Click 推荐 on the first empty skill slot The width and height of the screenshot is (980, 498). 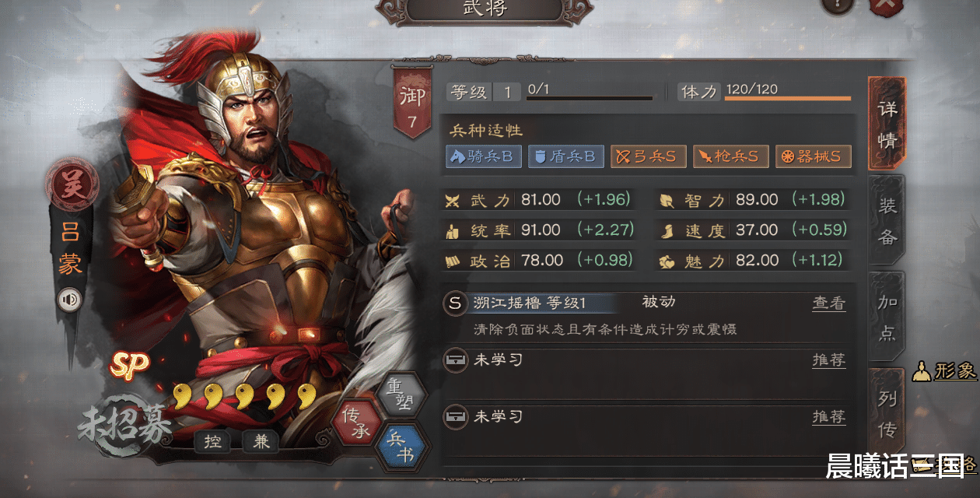(x=829, y=360)
